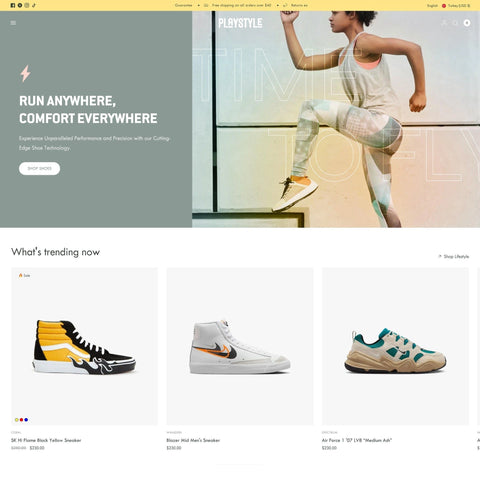Screen dimensions: 480x480
Task: Open the search icon in header
Action: 455,23
